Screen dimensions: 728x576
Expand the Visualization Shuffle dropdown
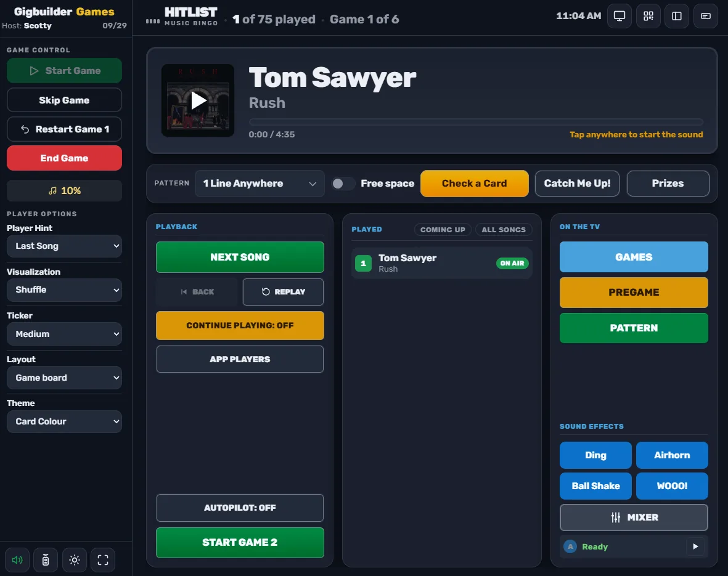pyautogui.click(x=65, y=290)
